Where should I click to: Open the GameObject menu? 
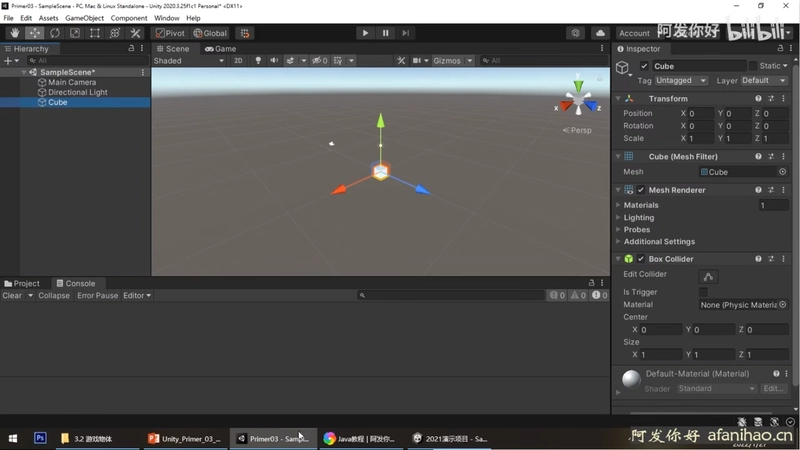(84, 18)
